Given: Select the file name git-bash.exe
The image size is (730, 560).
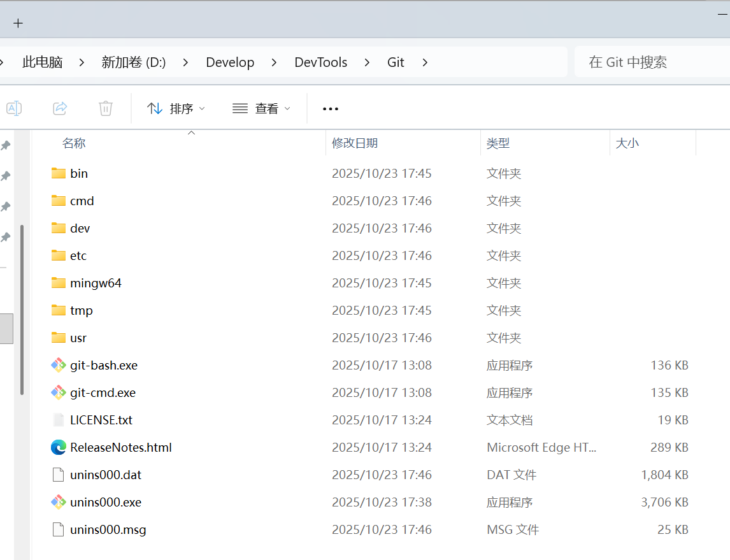Looking at the screenshot, I should pyautogui.click(x=104, y=365).
